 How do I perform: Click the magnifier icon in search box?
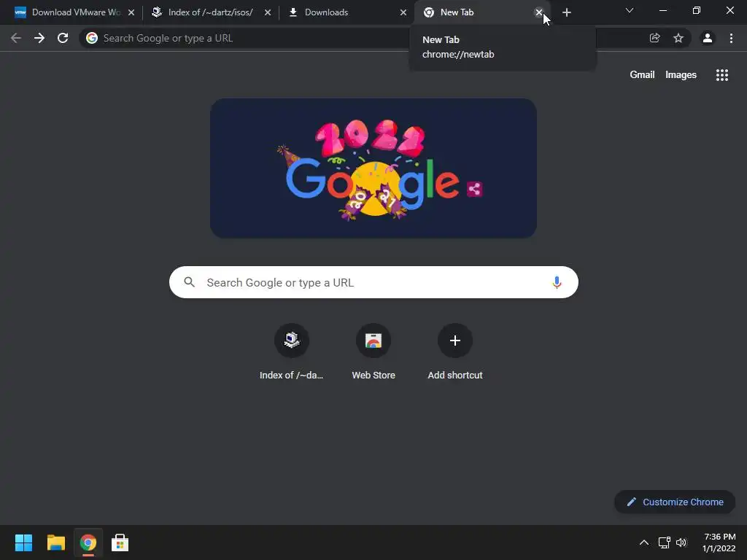tap(190, 282)
